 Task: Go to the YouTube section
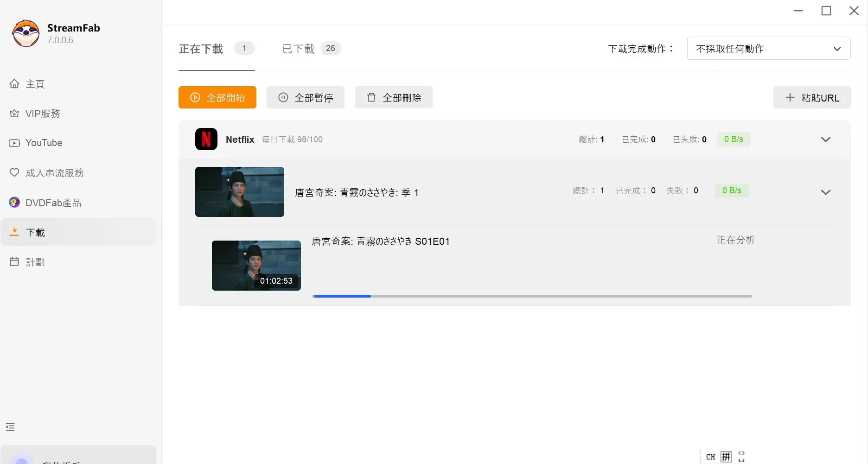pos(78,143)
